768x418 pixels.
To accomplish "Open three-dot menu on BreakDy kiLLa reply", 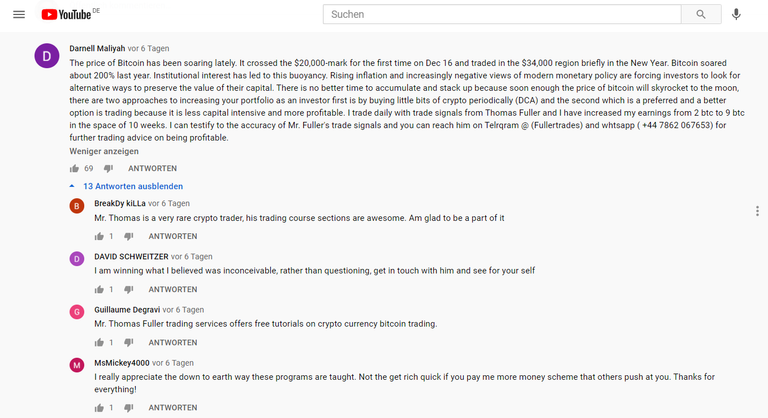I will coord(757,211).
